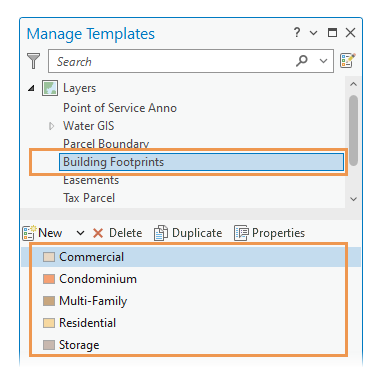Open the template options icon beside search
The image size is (380, 376).
pos(347,61)
